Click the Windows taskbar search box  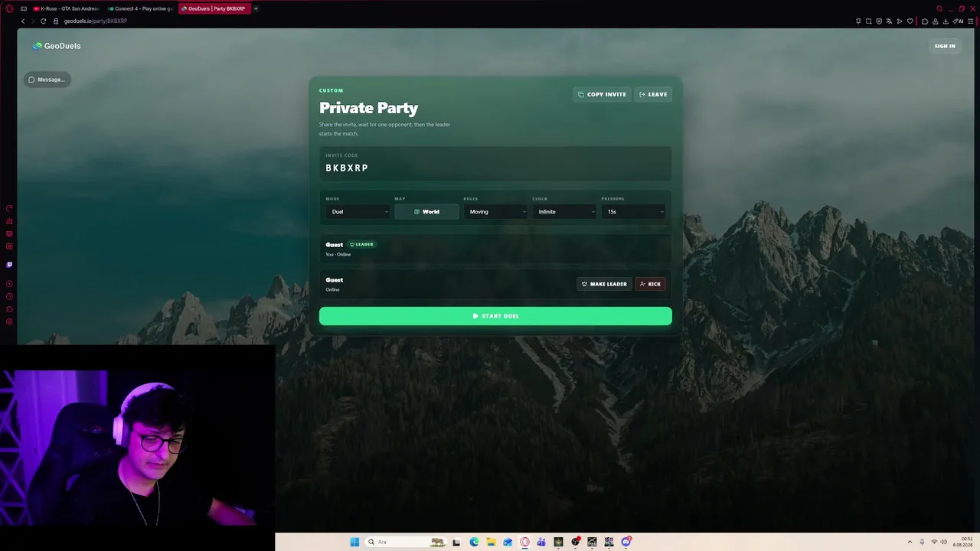point(404,542)
